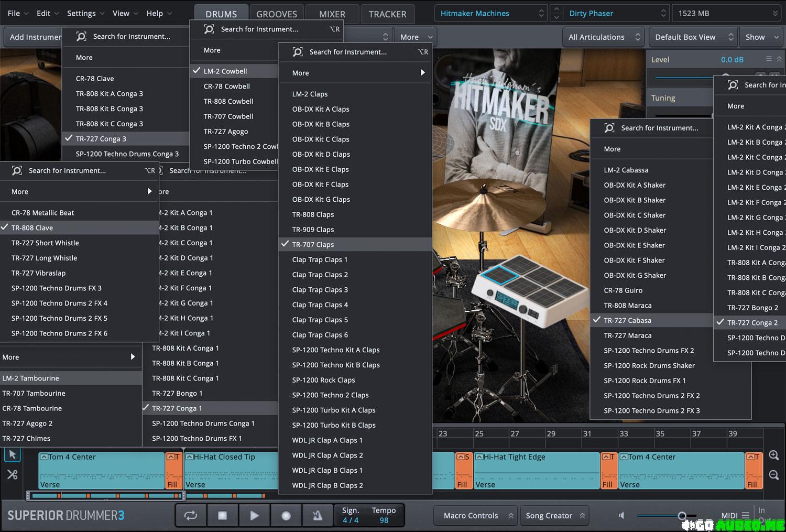Switch to the MIXER tab
The height and width of the screenshot is (532, 786).
pos(332,14)
